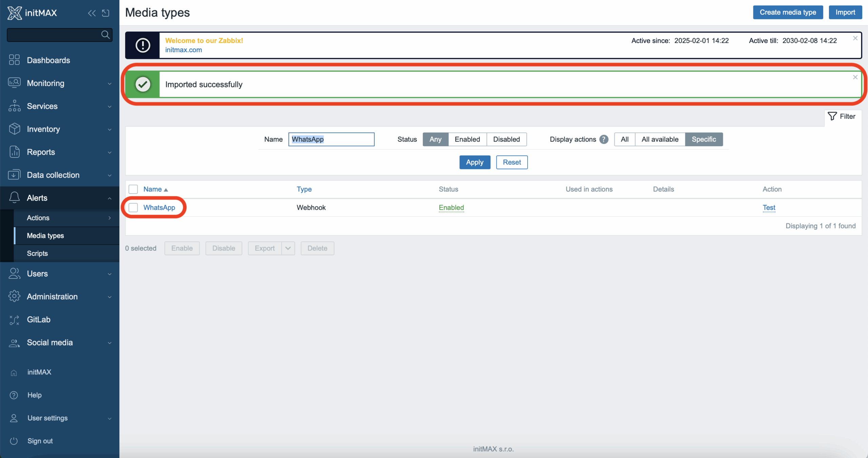Viewport: 868px width, 458px height.
Task: Click the Monitoring menu icon
Action: click(14, 83)
